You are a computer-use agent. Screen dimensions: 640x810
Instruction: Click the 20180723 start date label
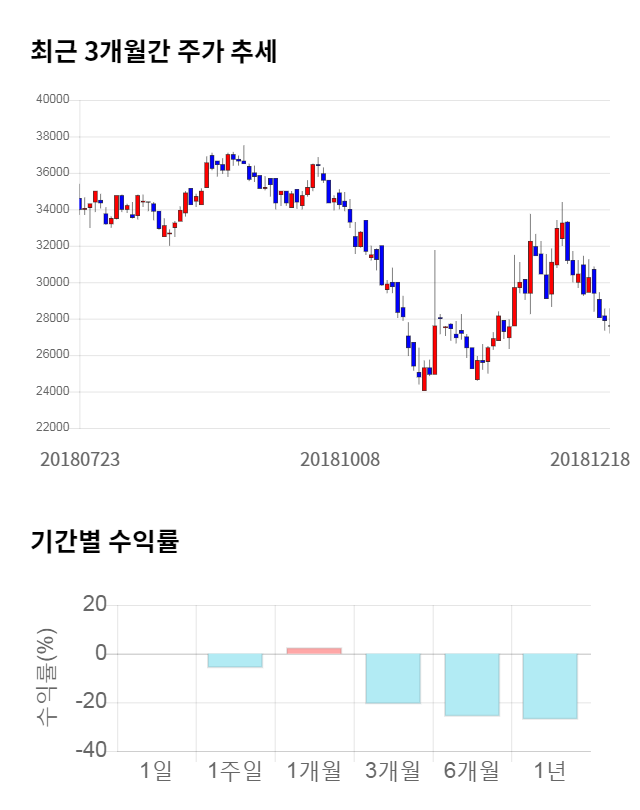coord(80,459)
